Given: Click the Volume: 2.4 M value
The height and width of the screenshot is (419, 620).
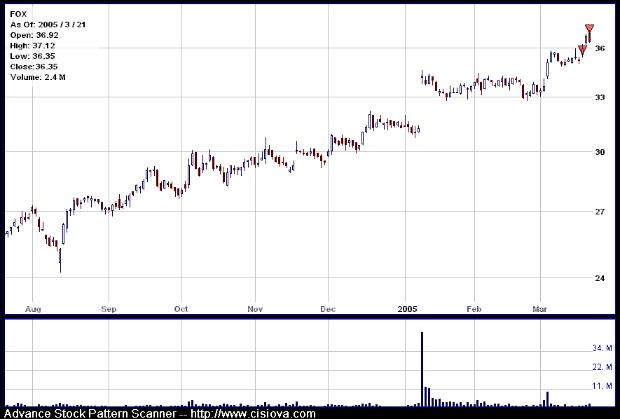Looking at the screenshot, I should click(38, 77).
